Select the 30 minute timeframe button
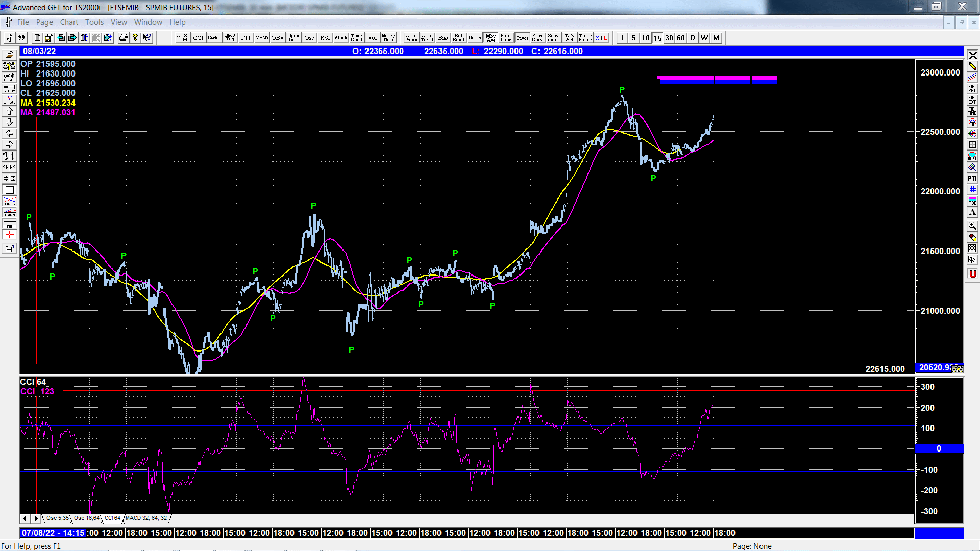 (669, 38)
